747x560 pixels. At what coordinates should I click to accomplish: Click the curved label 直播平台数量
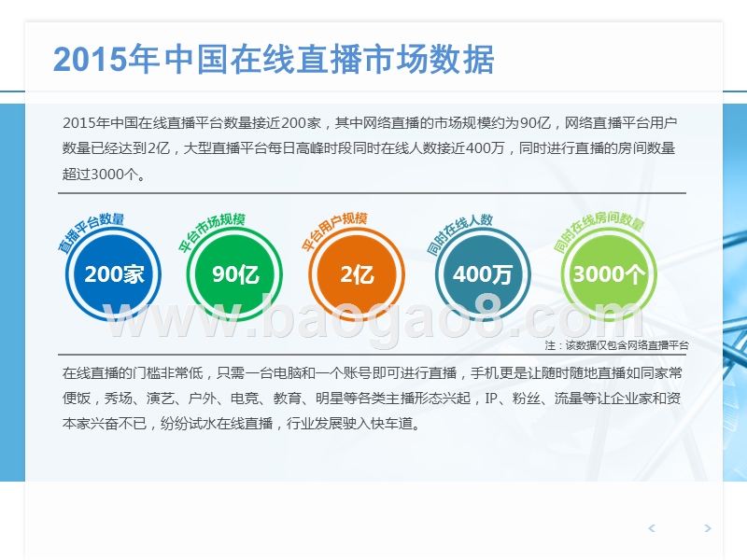[91, 231]
